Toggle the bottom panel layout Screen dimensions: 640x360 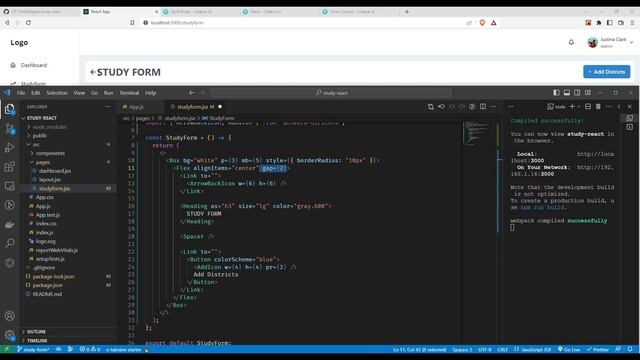pos(567,93)
